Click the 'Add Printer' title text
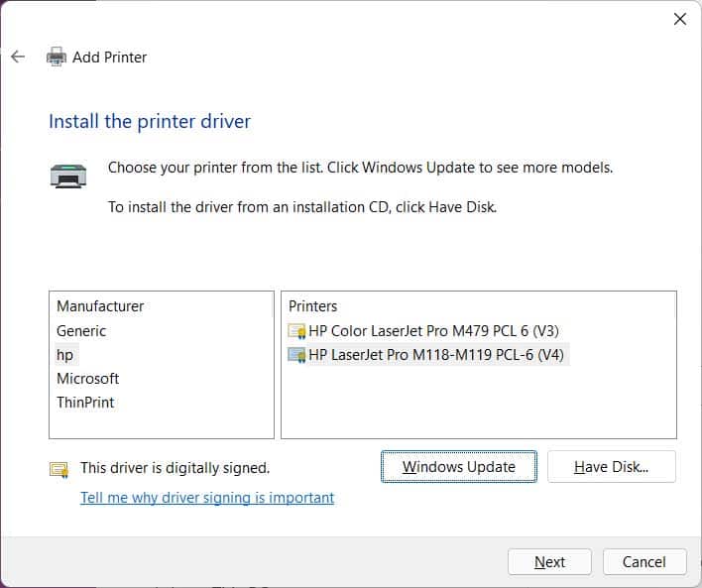This screenshot has width=702, height=588. (110, 58)
